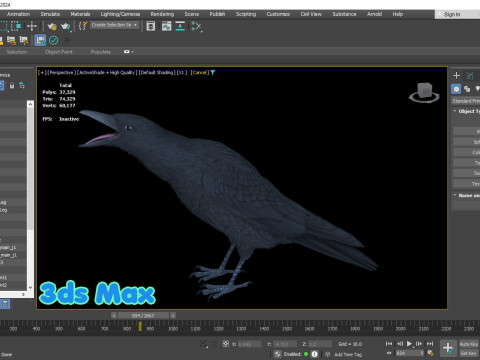Click the X coordinate field
The image size is (480, 360).
(250, 344)
